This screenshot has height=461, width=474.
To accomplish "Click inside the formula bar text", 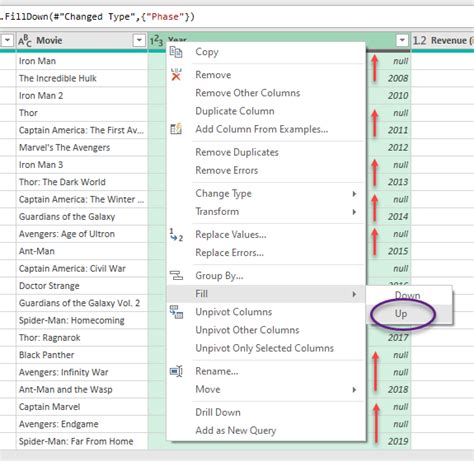I will [97, 17].
